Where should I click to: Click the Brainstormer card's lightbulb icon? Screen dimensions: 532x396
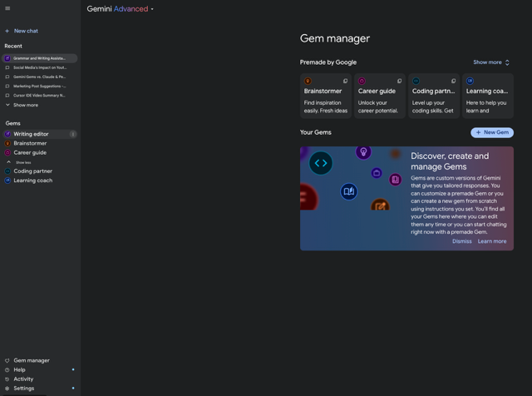point(308,81)
